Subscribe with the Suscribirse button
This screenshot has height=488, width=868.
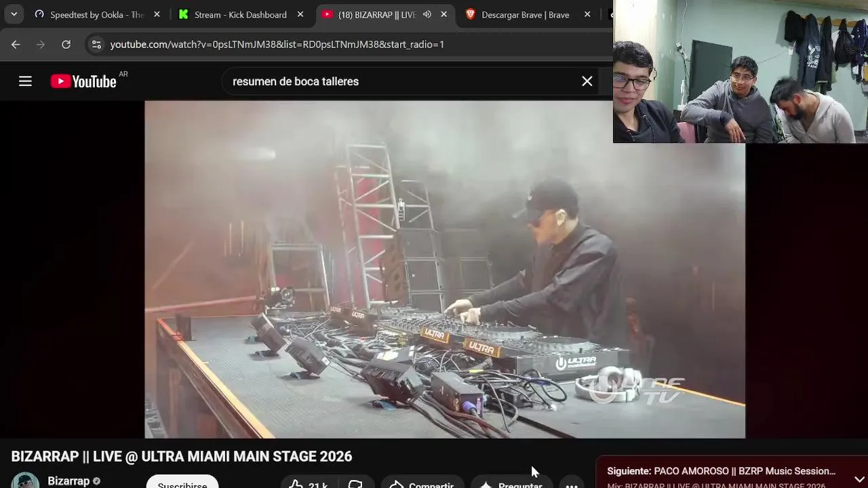pyautogui.click(x=182, y=482)
